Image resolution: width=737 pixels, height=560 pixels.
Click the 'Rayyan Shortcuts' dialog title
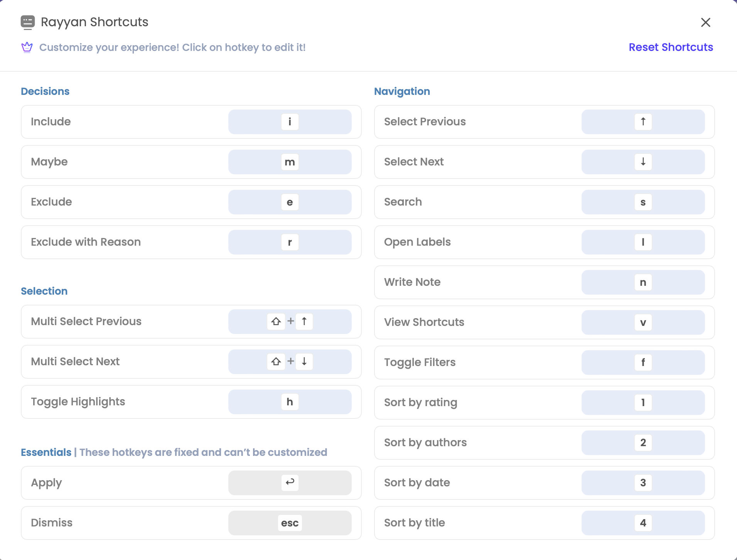(94, 22)
